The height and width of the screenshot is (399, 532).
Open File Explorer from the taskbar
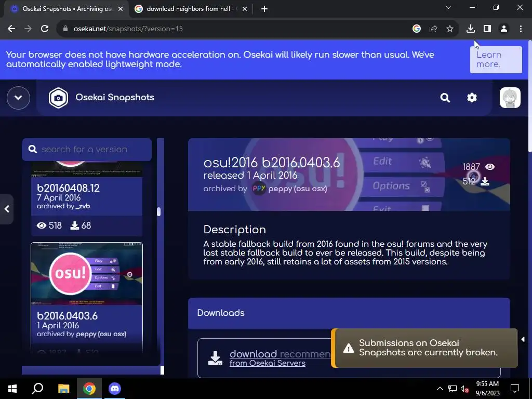[63, 389]
